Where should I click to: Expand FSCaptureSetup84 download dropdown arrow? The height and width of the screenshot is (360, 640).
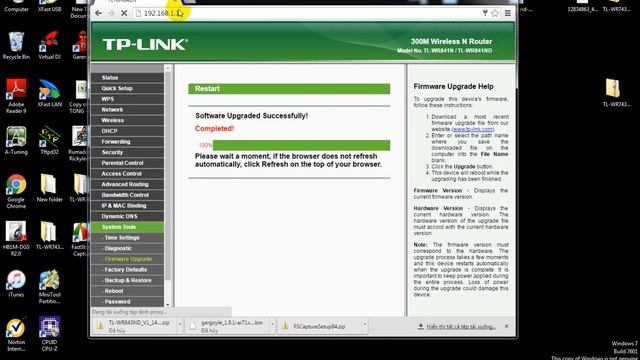[365, 325]
